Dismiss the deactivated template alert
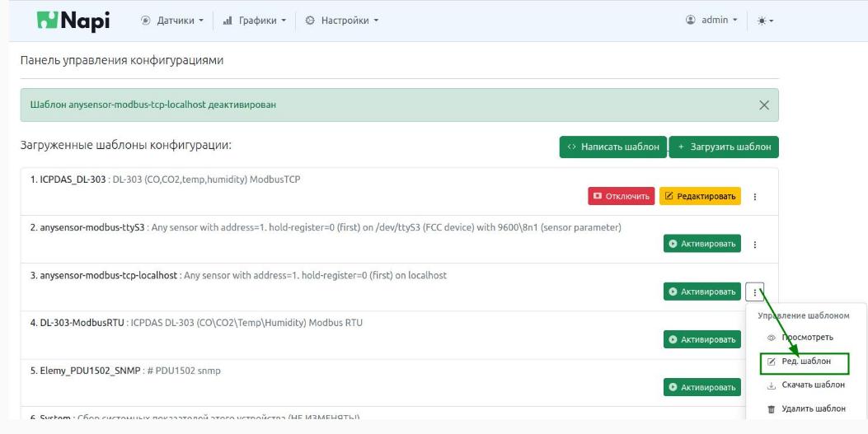 click(x=763, y=105)
